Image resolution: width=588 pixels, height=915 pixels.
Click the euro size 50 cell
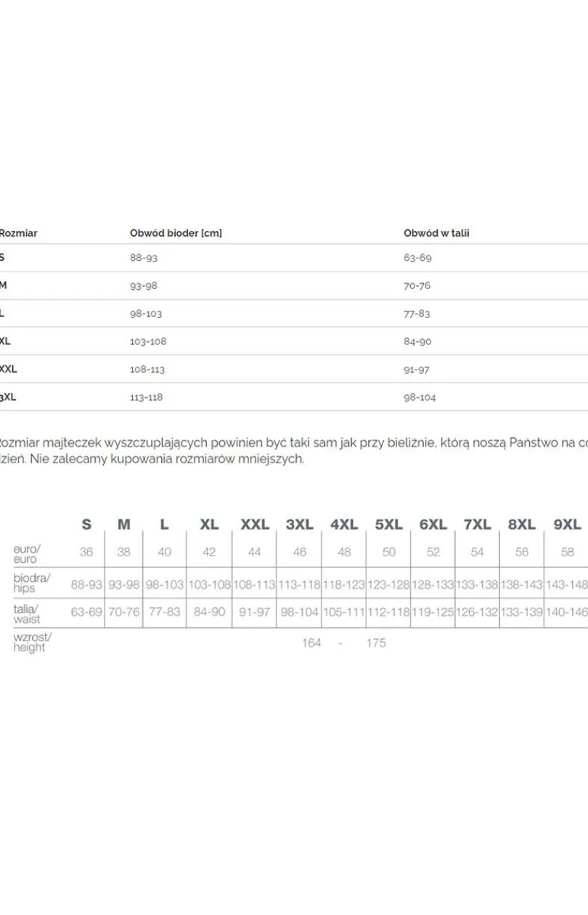tap(389, 552)
